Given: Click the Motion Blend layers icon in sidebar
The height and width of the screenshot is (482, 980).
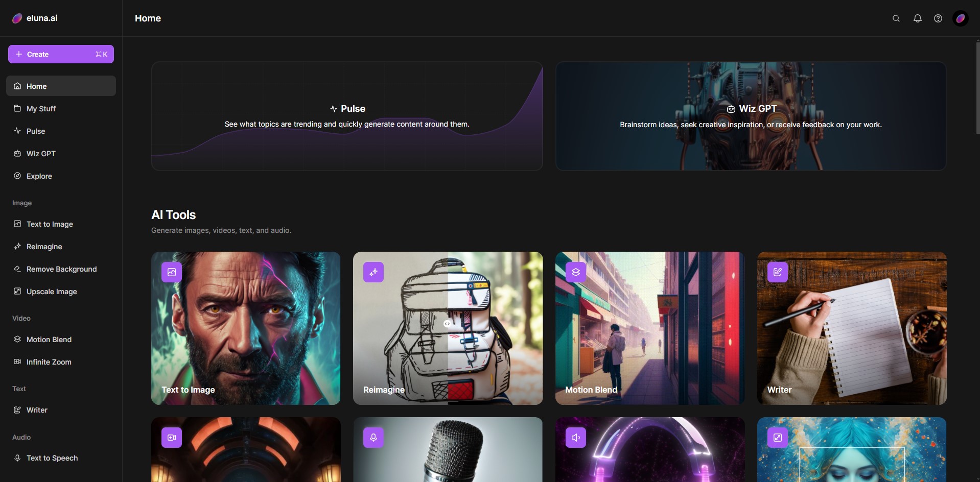Looking at the screenshot, I should click(x=17, y=339).
